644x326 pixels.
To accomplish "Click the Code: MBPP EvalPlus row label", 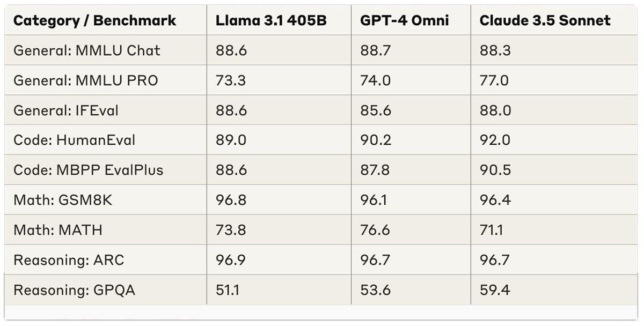I will click(89, 171).
